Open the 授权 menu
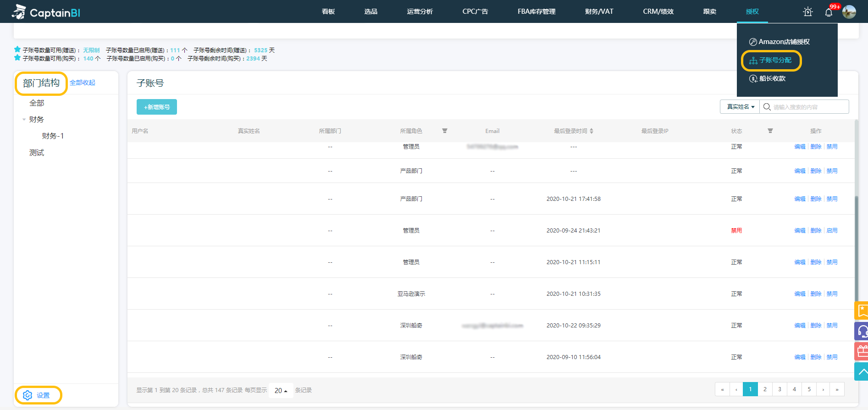Viewport: 868px width, 410px height. click(x=752, y=11)
